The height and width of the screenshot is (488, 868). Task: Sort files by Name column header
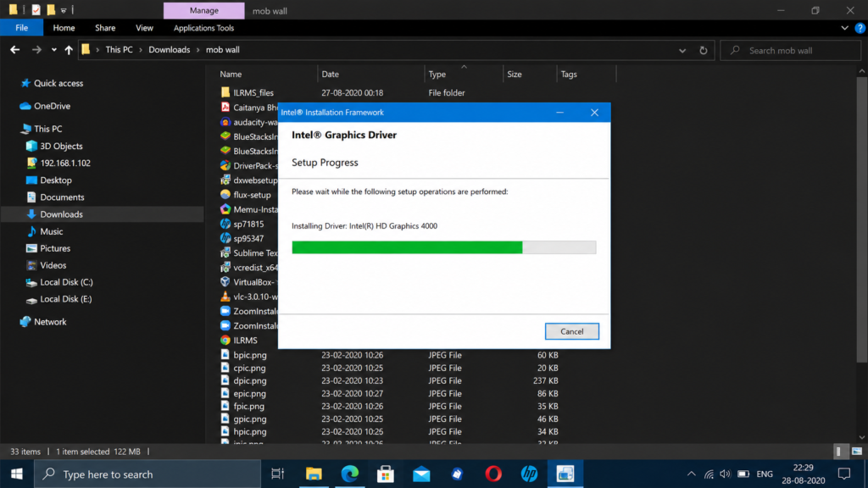231,75
